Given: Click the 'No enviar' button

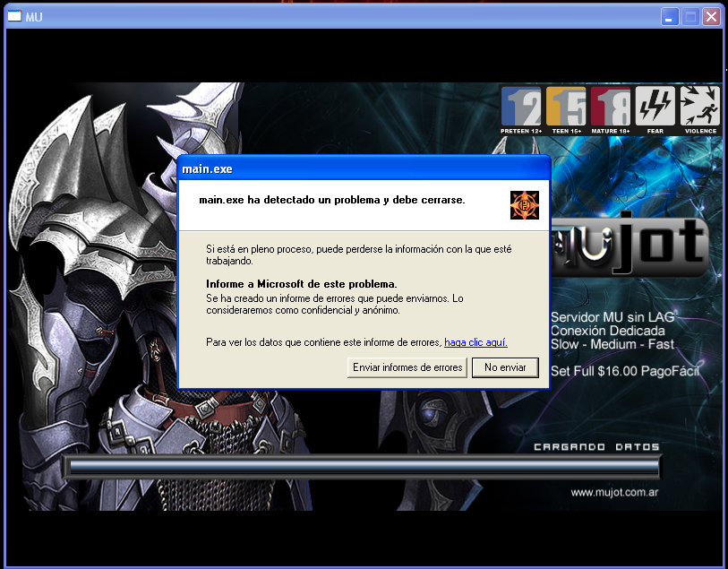Looking at the screenshot, I should tap(505, 367).
